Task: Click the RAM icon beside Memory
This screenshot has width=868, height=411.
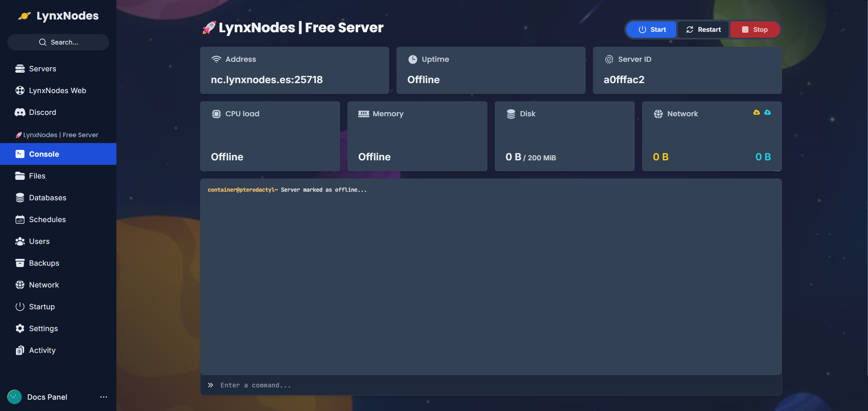Action: pyautogui.click(x=364, y=114)
